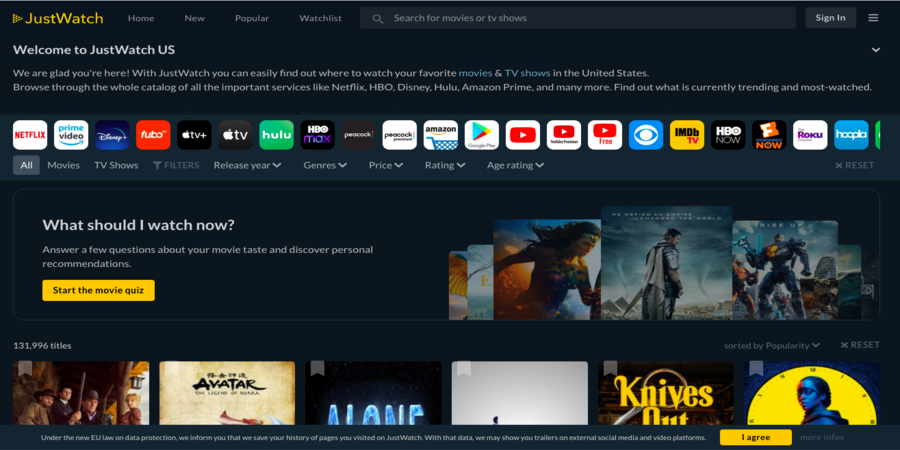900x450 pixels.
Task: Open the more infos link
Action: coord(822,437)
